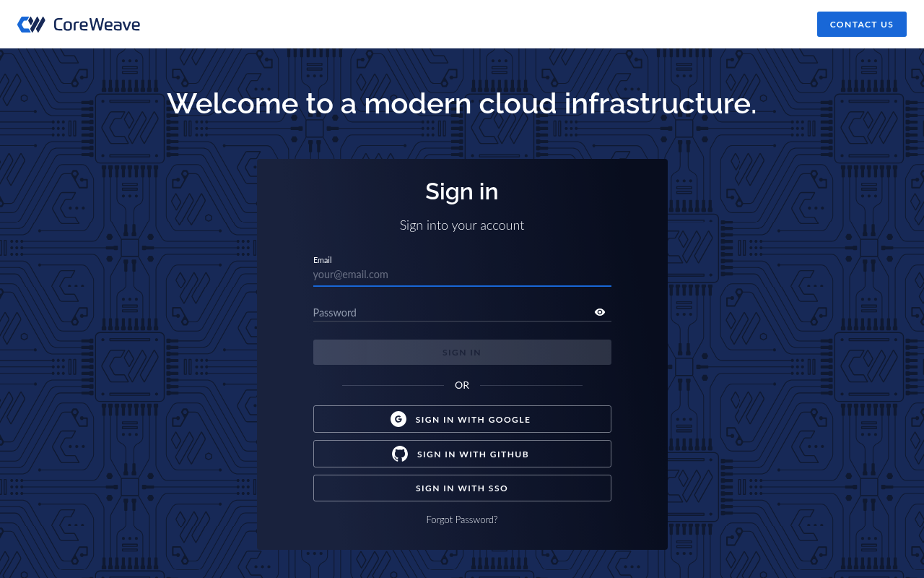924x578 pixels.
Task: Click 'Sign into your account' subtitle
Action: click(462, 225)
